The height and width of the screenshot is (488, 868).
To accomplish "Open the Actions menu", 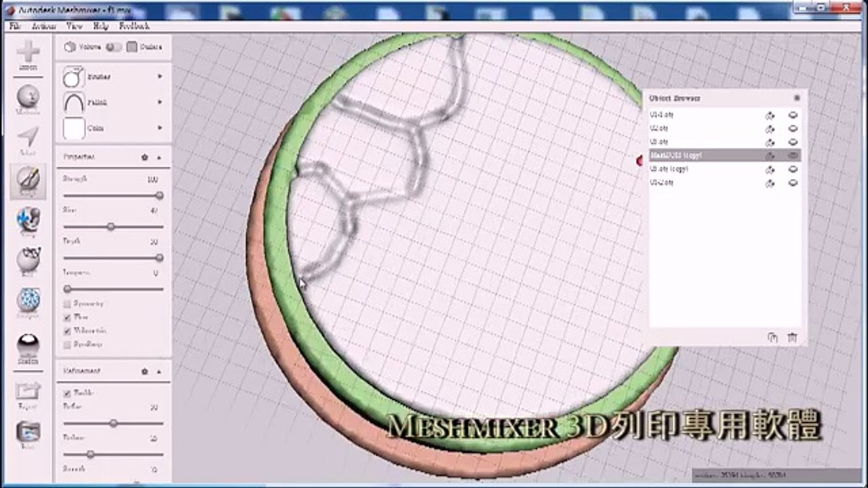I will coord(43,26).
